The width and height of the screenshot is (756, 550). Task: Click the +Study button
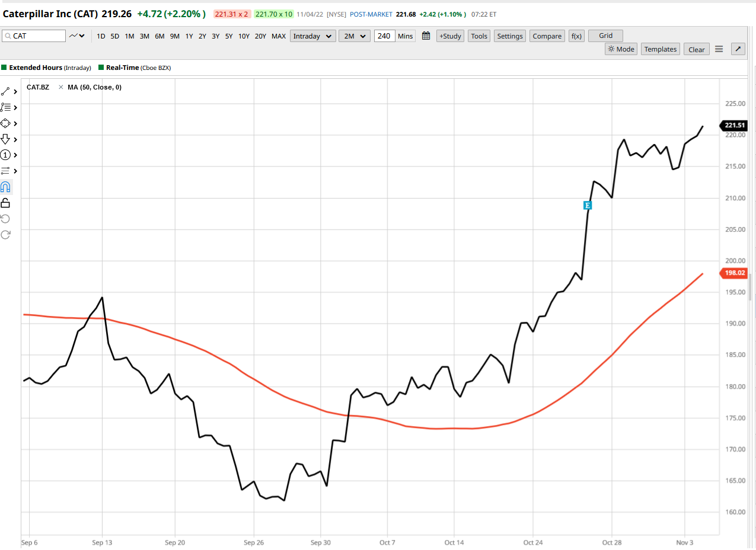450,36
